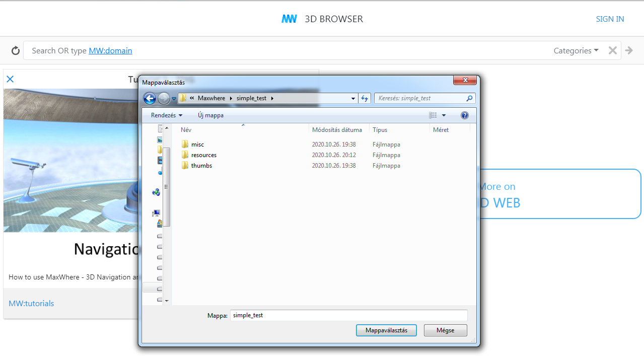
Task: Cancel with the Mégse button
Action: click(446, 330)
